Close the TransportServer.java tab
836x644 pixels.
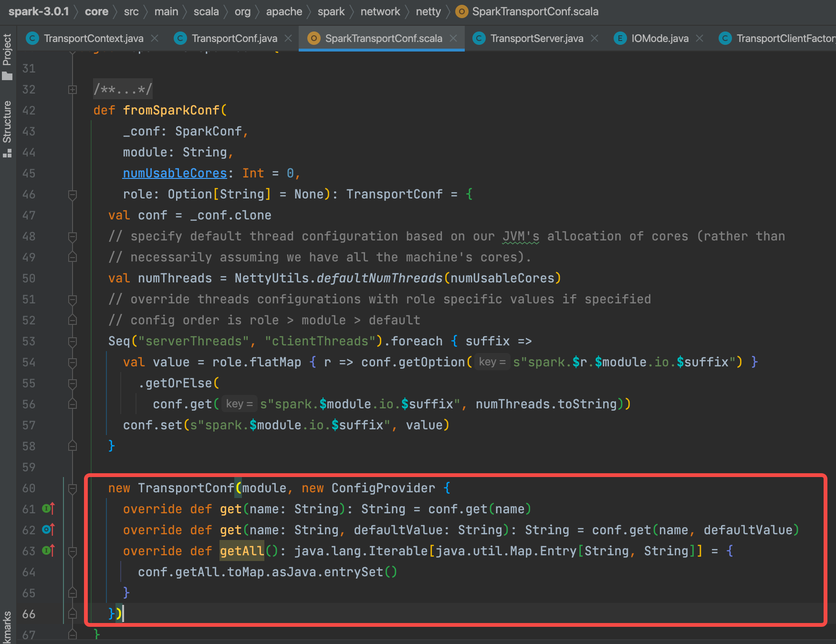[595, 38]
